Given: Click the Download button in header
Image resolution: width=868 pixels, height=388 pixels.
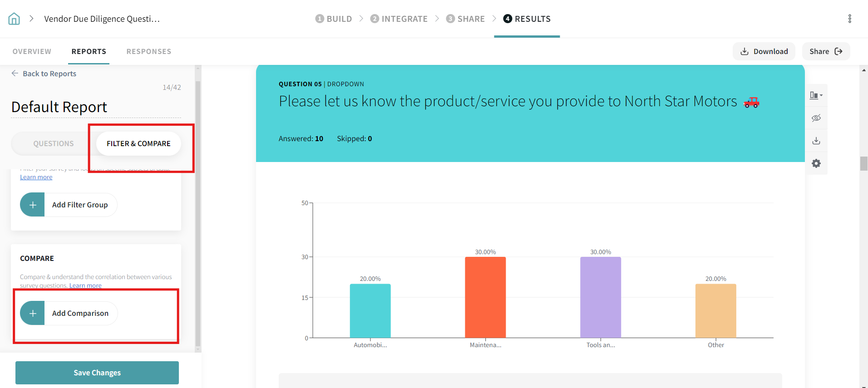Looking at the screenshot, I should point(764,52).
